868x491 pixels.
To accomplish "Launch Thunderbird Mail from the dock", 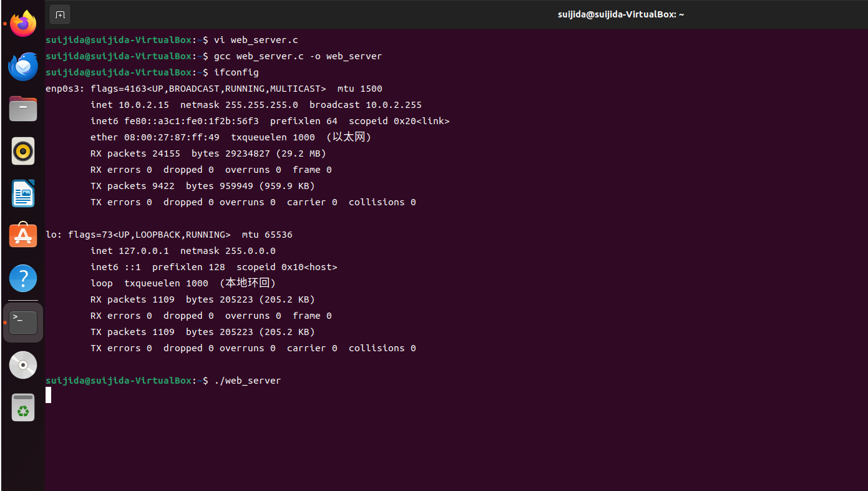I will coord(23,66).
